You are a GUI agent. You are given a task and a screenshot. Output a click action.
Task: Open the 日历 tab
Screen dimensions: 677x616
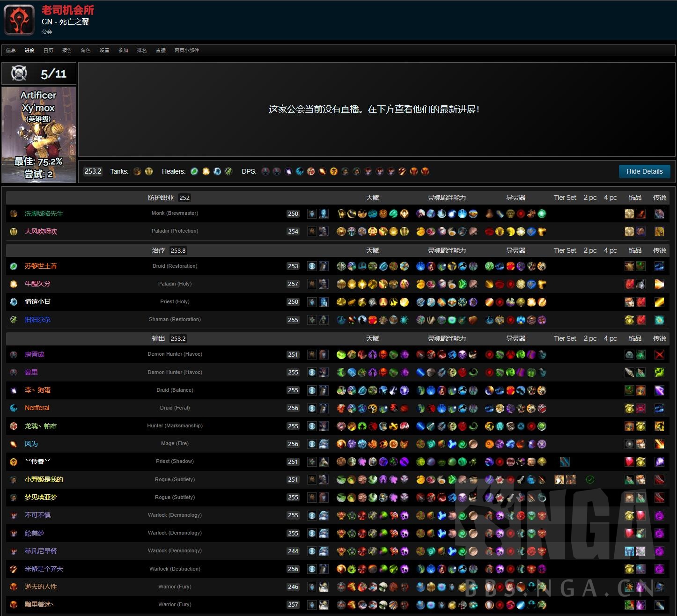[48, 50]
